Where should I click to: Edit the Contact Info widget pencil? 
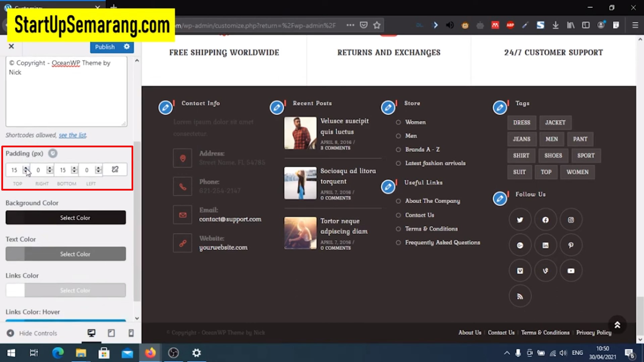point(165,108)
